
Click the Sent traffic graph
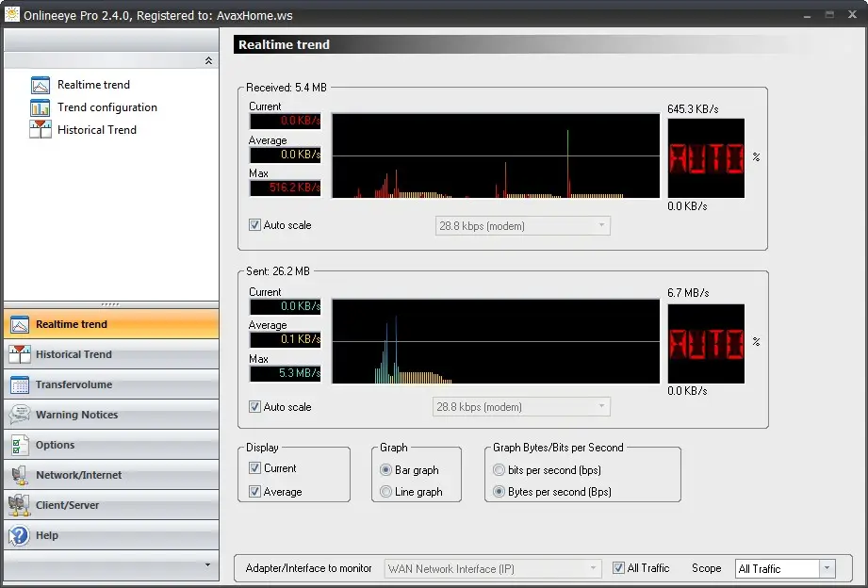[496, 341]
